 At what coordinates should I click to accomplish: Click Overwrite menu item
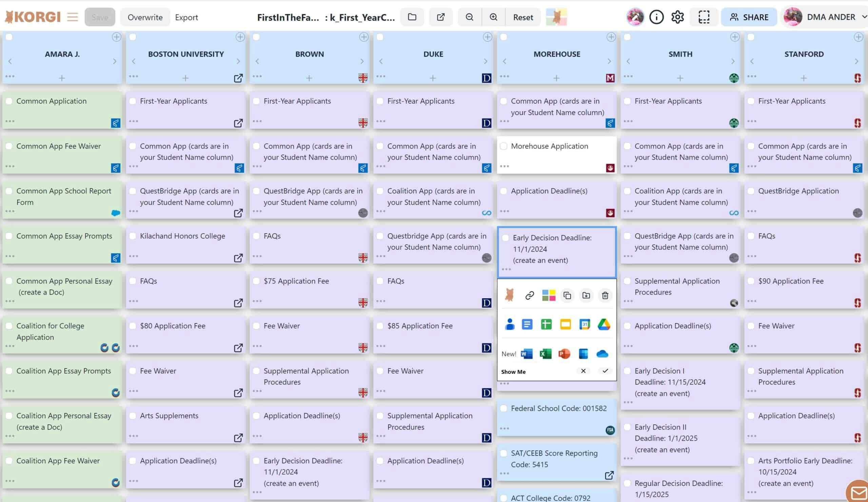(145, 17)
